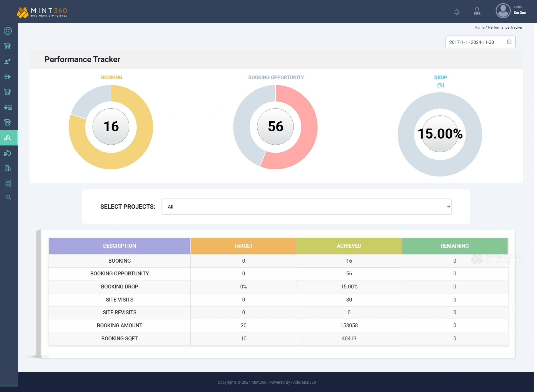Go to Home via breadcrumb link
This screenshot has height=392, width=537.
tap(479, 27)
